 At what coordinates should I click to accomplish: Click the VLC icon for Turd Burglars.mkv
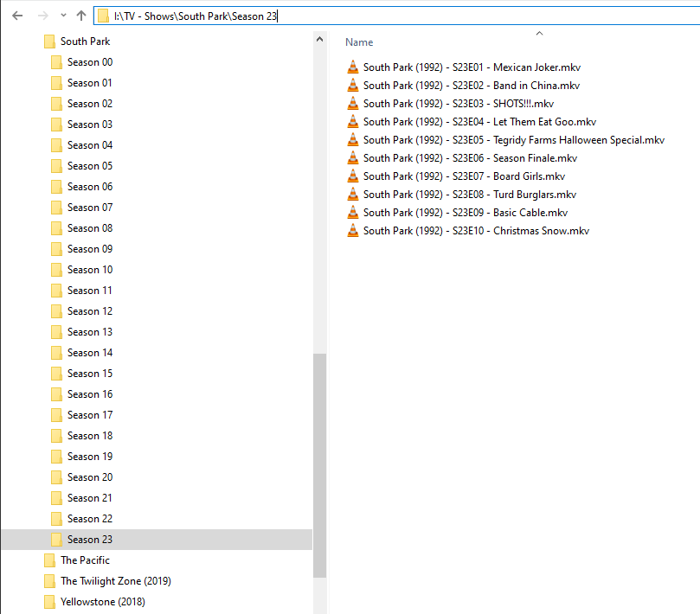click(x=353, y=194)
